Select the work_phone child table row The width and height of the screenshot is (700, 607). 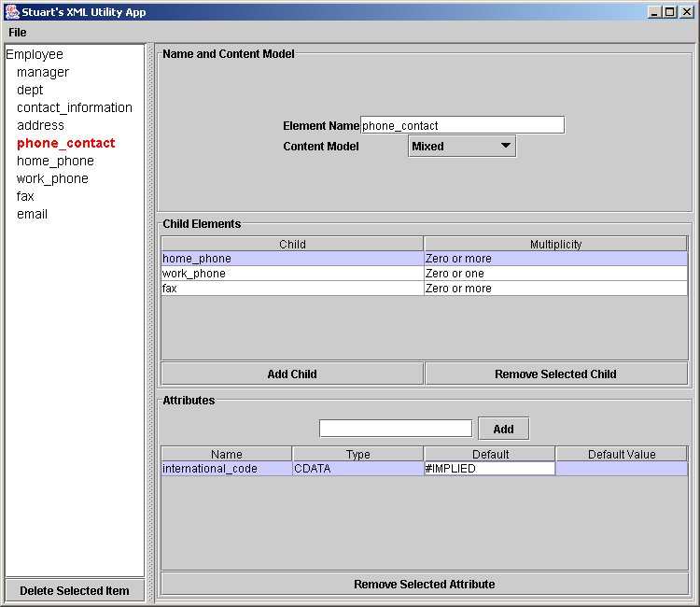291,274
